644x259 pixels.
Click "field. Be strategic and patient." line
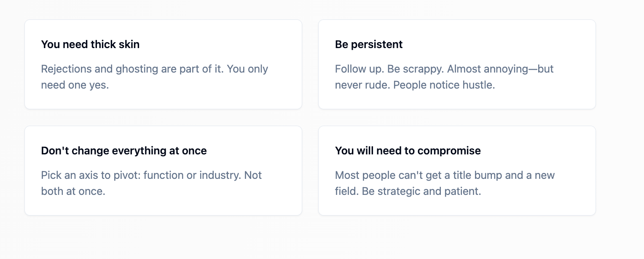(x=408, y=191)
